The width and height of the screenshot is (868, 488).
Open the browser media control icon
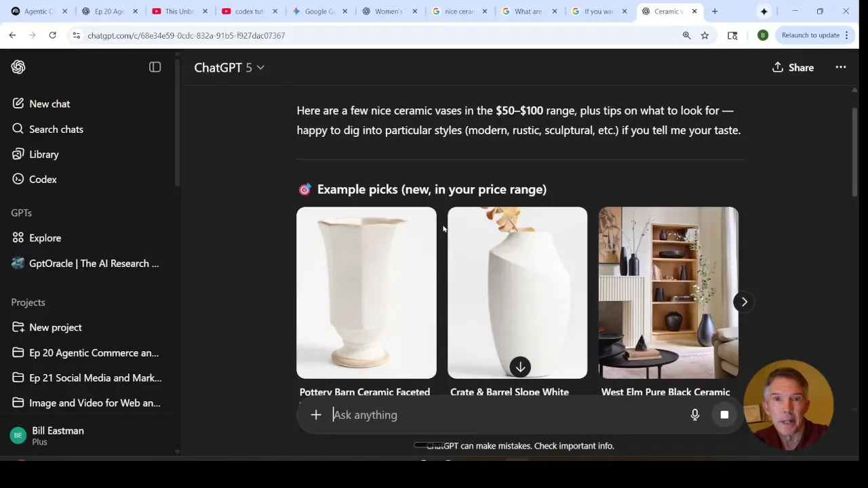pos(732,35)
